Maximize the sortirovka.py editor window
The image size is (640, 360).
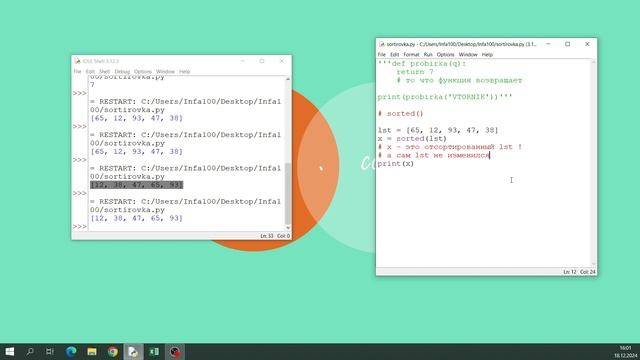point(567,44)
